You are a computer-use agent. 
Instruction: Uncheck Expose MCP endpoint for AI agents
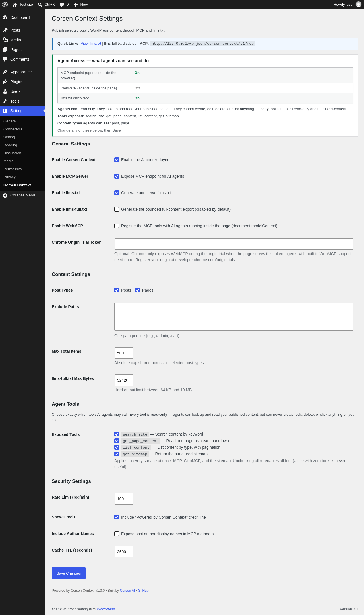click(x=117, y=176)
